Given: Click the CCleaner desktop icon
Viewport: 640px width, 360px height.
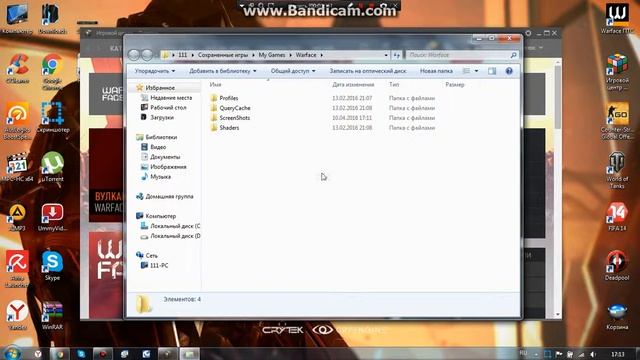Looking at the screenshot, I should [x=17, y=69].
